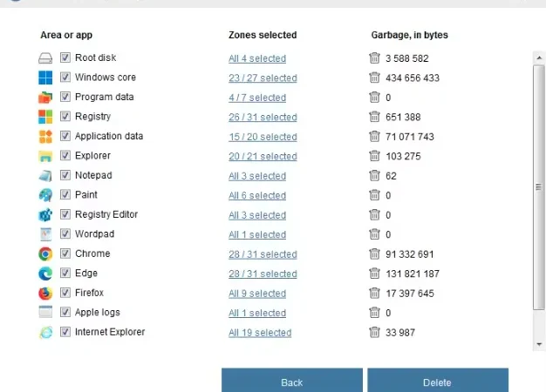Image resolution: width=546 pixels, height=392 pixels.
Task: Click the scrollbar up arrow
Action: click(539, 57)
